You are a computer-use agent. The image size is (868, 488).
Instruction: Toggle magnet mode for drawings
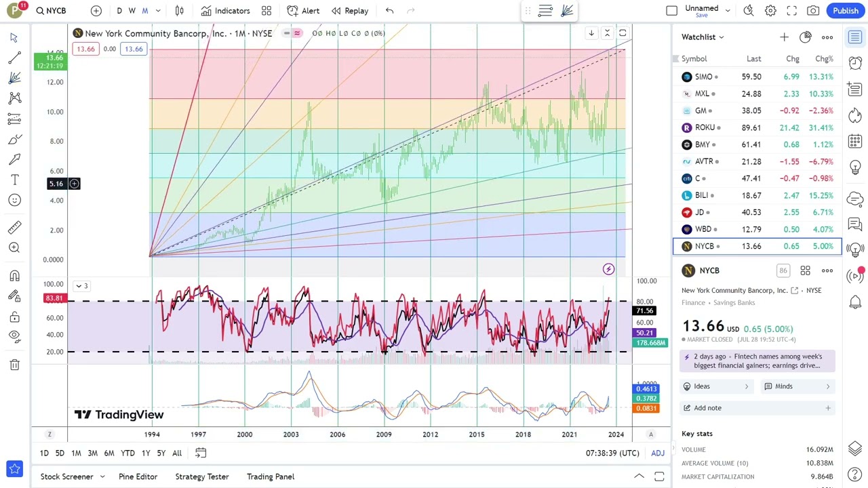click(14, 276)
